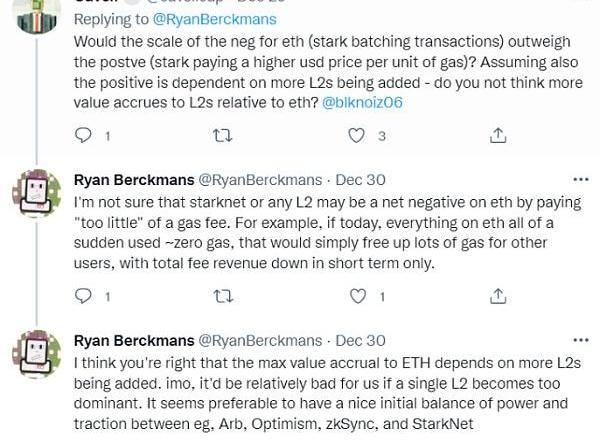Screen dimensions: 600x441
Task: Share Ryan's tweet about total fee revenue
Action: coord(498,295)
